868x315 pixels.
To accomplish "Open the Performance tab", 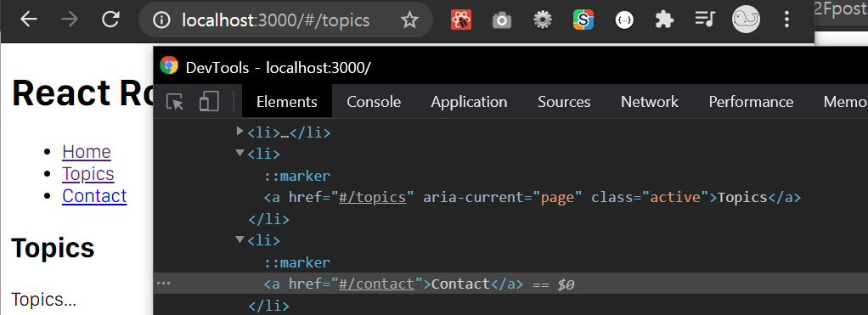I will tap(751, 102).
